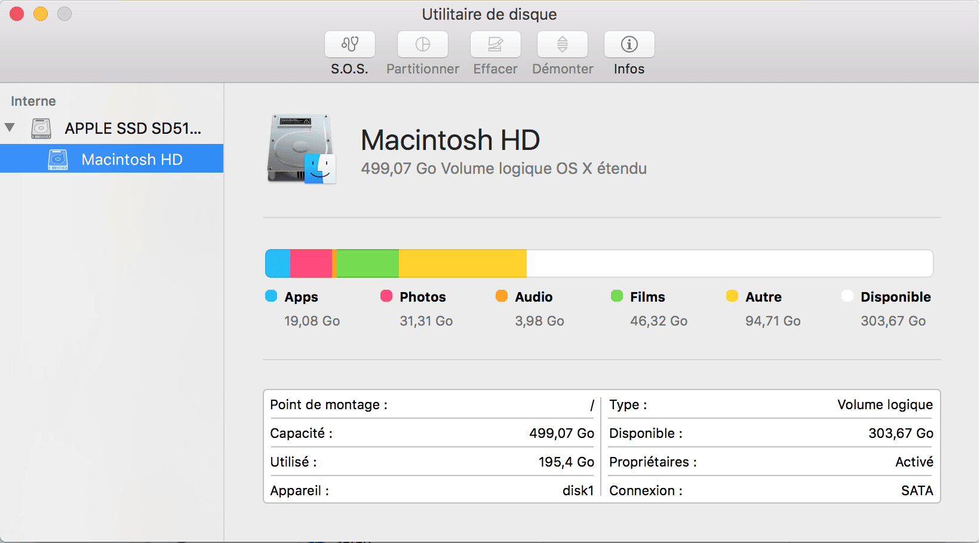This screenshot has height=543, width=980.
Task: Click the green Films legend dot
Action: tap(617, 296)
